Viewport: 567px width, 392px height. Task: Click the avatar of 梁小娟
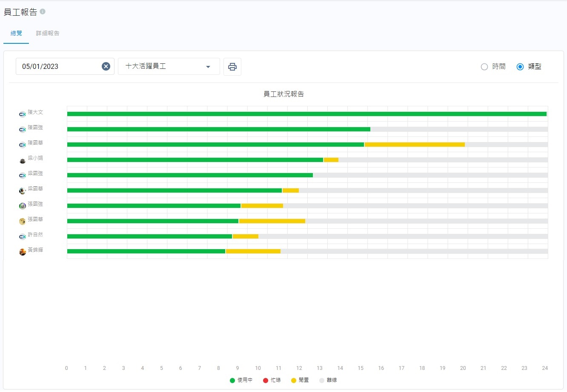pyautogui.click(x=23, y=160)
